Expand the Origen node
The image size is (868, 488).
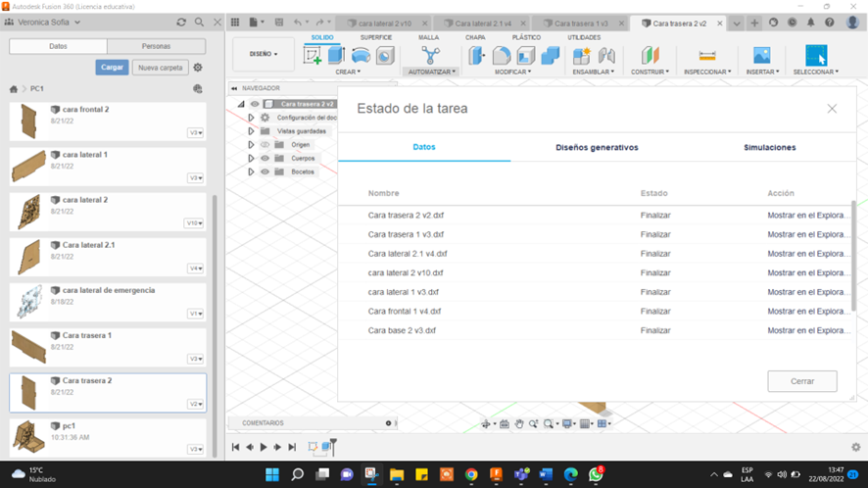[251, 145]
